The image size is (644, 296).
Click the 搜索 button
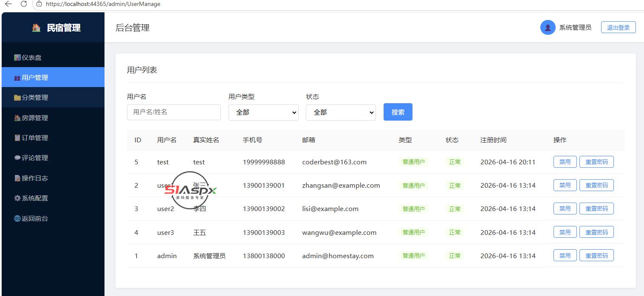click(x=398, y=112)
